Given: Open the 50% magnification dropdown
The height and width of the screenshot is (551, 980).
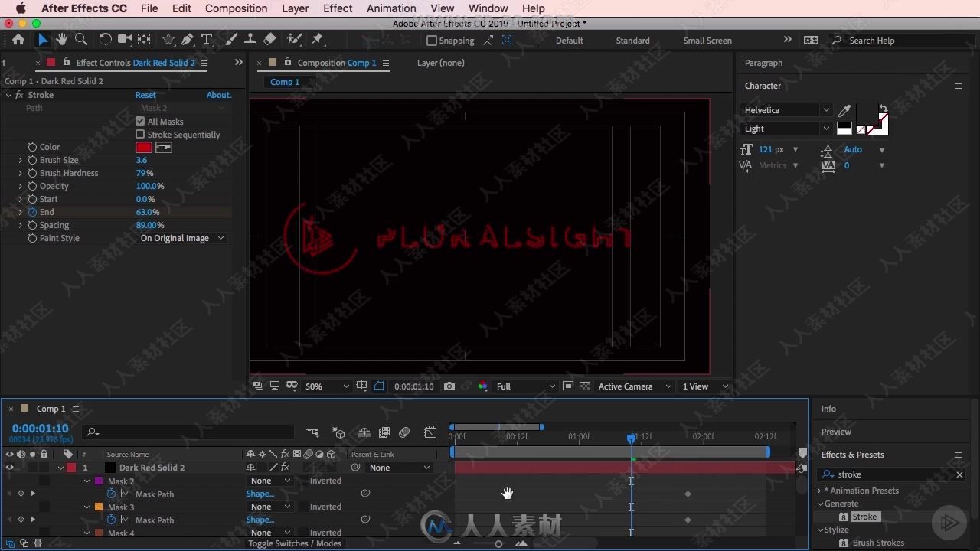Looking at the screenshot, I should pos(327,386).
